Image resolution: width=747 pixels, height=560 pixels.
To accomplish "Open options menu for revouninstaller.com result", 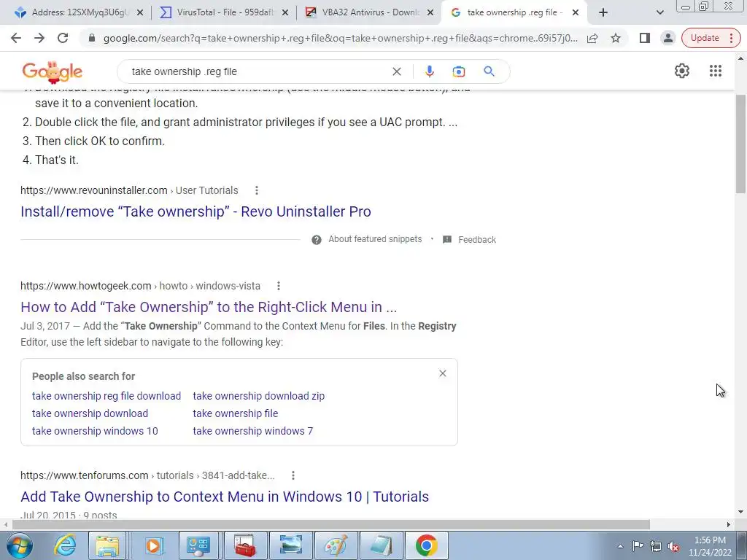I will (256, 190).
